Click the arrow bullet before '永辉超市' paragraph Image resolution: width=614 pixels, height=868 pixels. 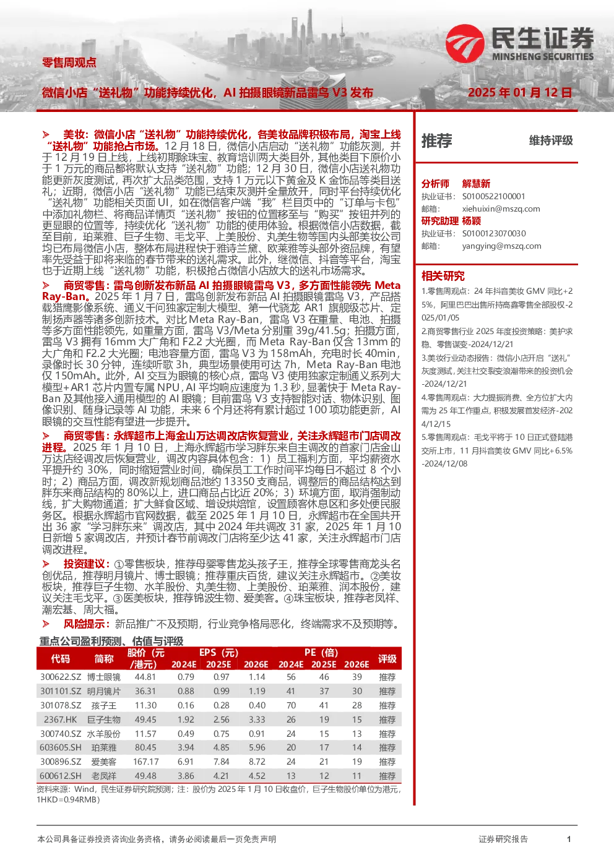point(46,436)
